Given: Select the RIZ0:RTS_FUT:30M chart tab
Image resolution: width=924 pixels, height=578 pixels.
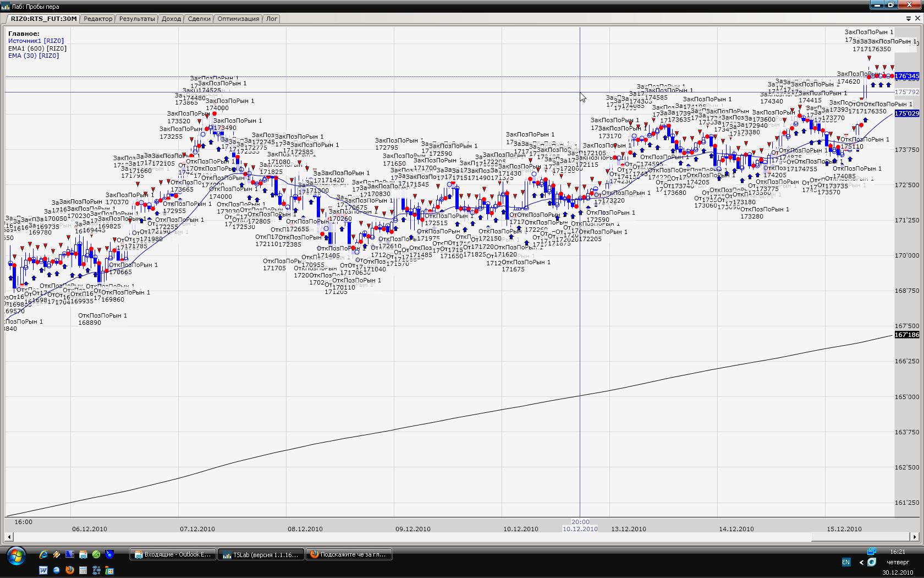Looking at the screenshot, I should tap(43, 19).
